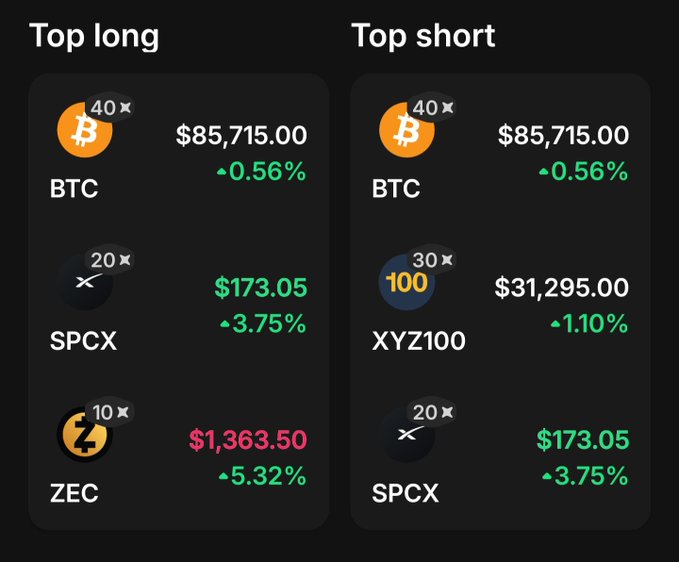Select the ZEC 5.32% change value
The image size is (679, 562).
[262, 475]
